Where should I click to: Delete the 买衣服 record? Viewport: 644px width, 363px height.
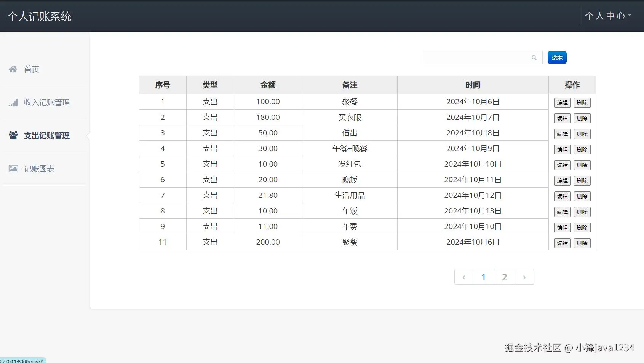(582, 118)
